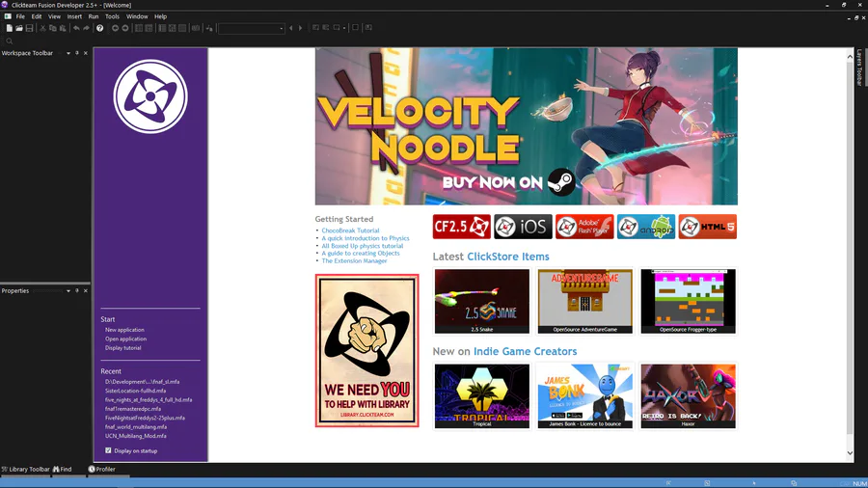Click the Paste toolbar icon
The height and width of the screenshot is (488, 868).
pyautogui.click(x=63, y=28)
